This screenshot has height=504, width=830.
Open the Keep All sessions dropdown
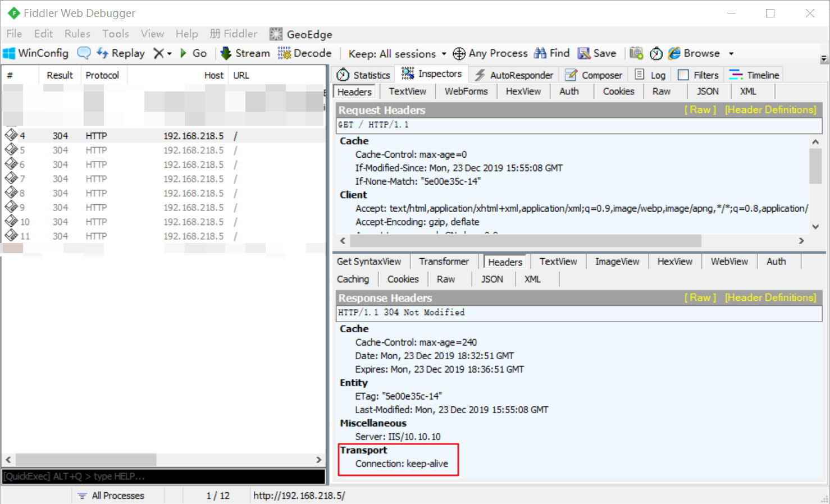[397, 54]
